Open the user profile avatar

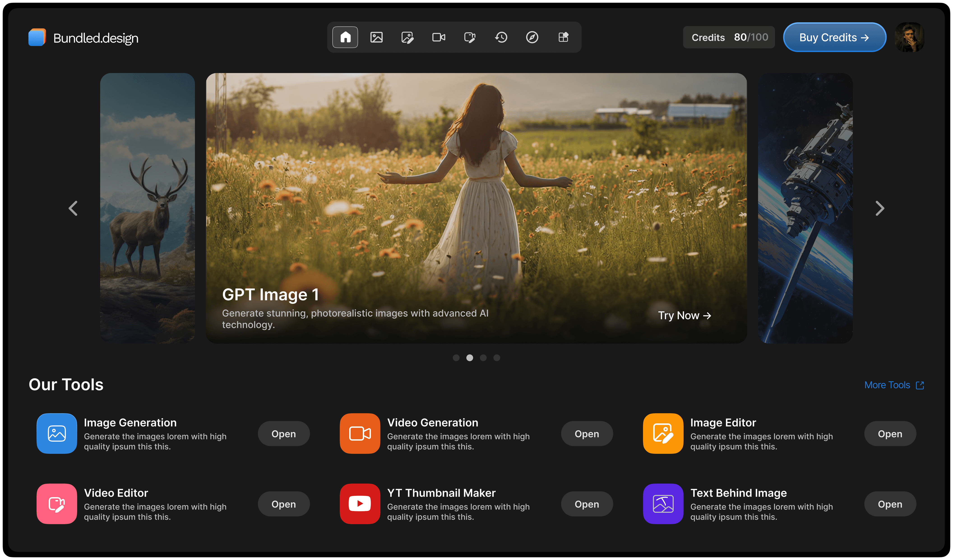909,37
